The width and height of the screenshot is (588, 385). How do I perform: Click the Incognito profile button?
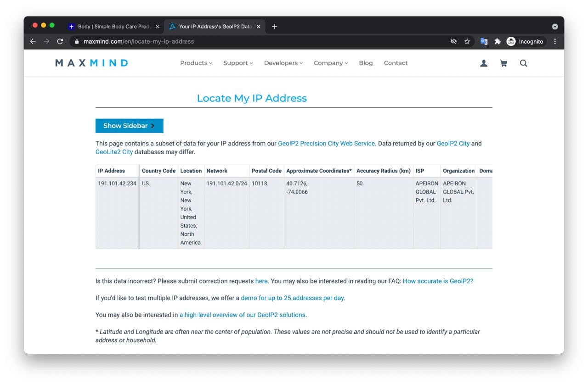pos(526,41)
